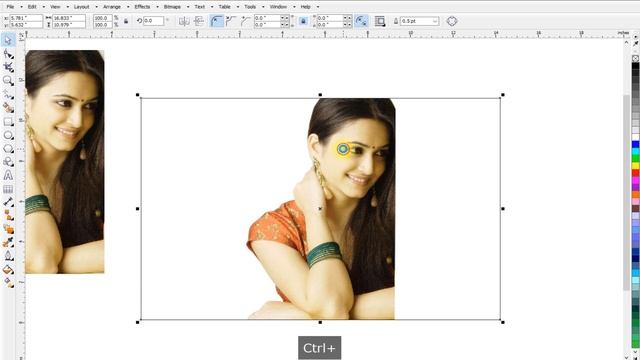Toggle the edit corners together lock
Image resolution: width=640 pixels, height=360 pixels.
[303, 21]
